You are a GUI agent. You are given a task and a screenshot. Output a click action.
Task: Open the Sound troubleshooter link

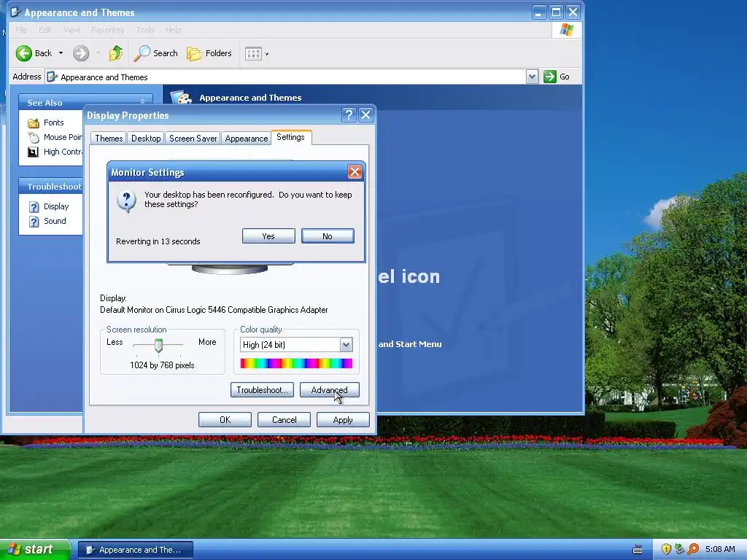[55, 221]
